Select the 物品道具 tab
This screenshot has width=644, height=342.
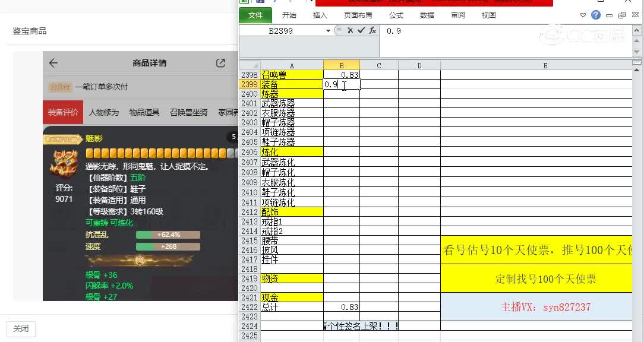[x=144, y=112]
